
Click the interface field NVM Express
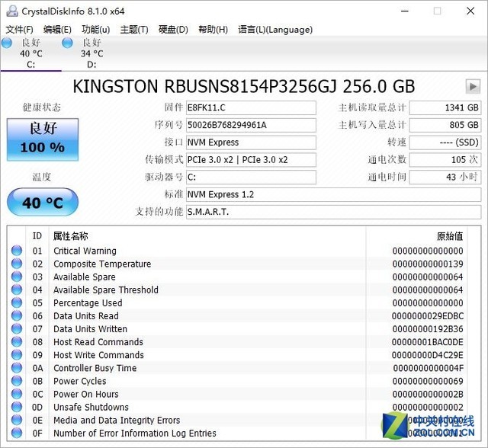pyautogui.click(x=251, y=142)
